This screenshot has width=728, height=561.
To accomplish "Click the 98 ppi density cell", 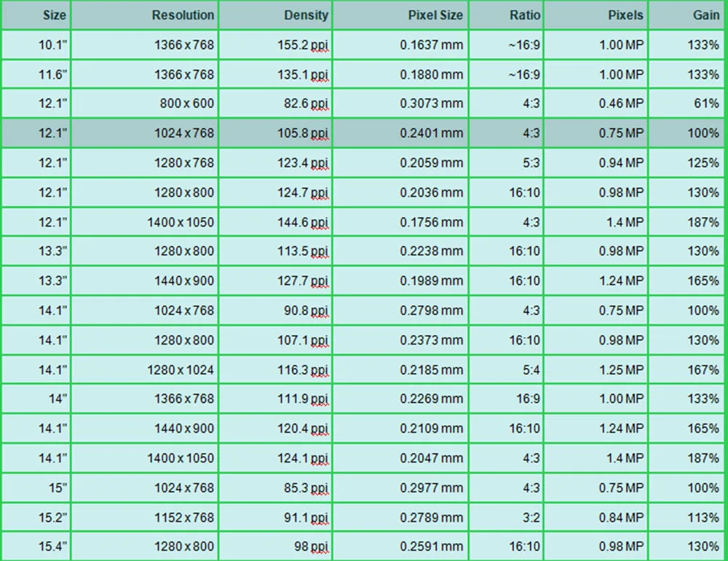I will (276, 546).
